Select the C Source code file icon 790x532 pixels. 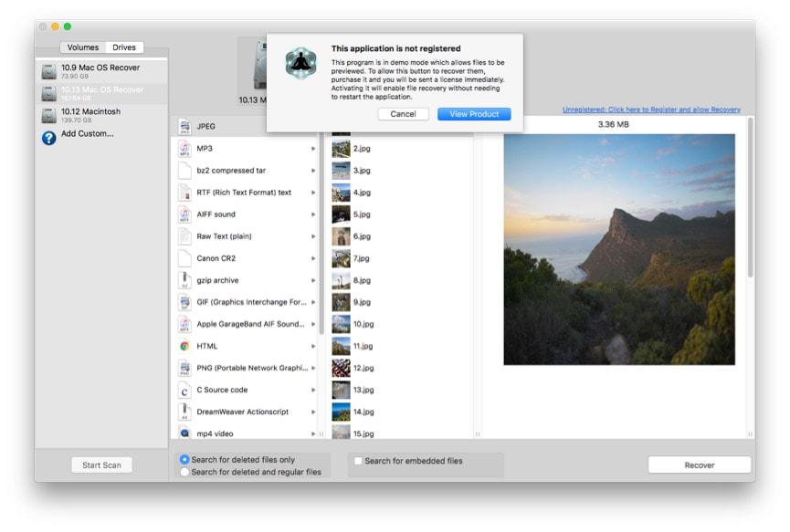coord(184,391)
